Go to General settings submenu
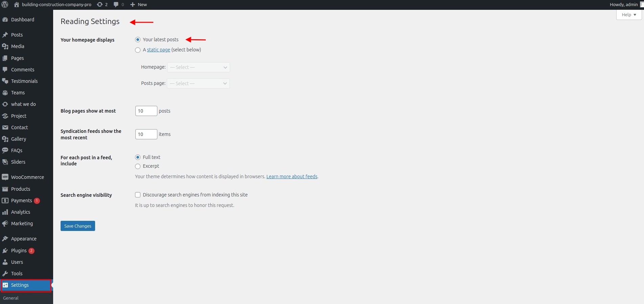Viewport: 644px width, 304px height. pos(11,298)
